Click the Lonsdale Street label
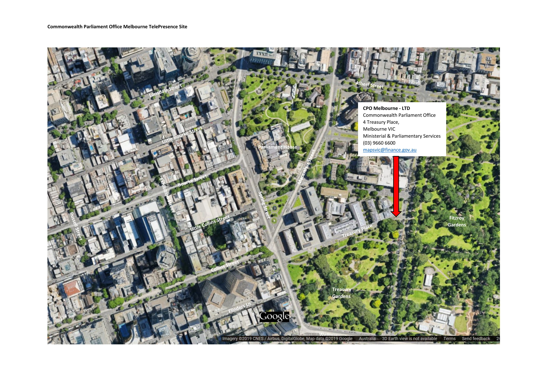 pos(165,91)
